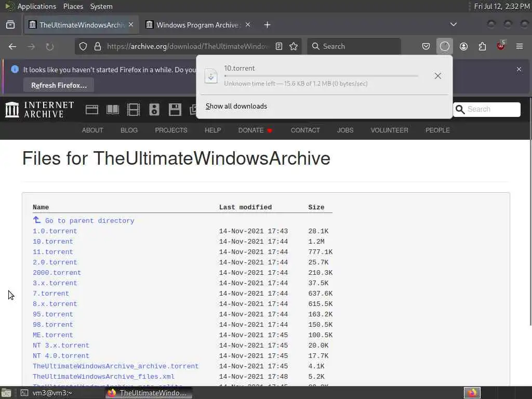Open the ABOUT nav link
This screenshot has width=532, height=399.
(92, 130)
